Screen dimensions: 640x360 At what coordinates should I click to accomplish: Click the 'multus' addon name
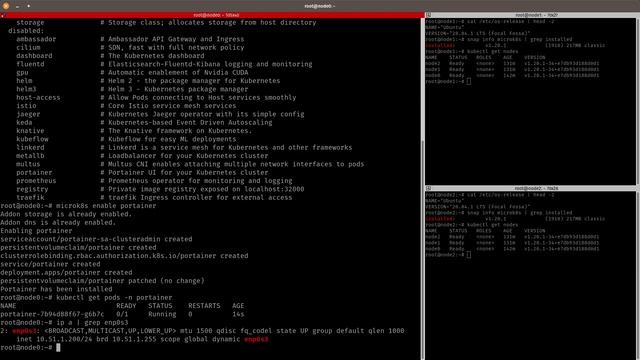(x=28, y=164)
